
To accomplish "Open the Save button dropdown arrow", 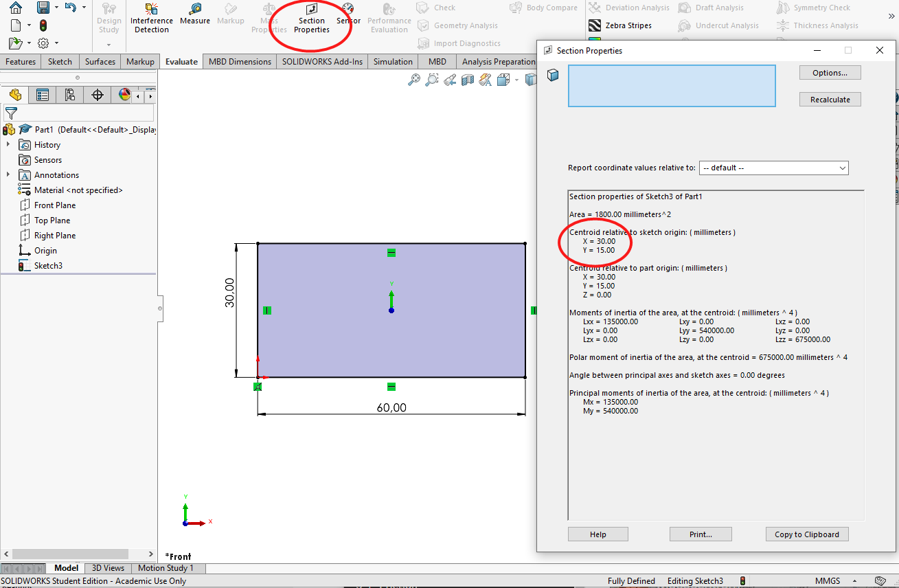I will pos(56,8).
